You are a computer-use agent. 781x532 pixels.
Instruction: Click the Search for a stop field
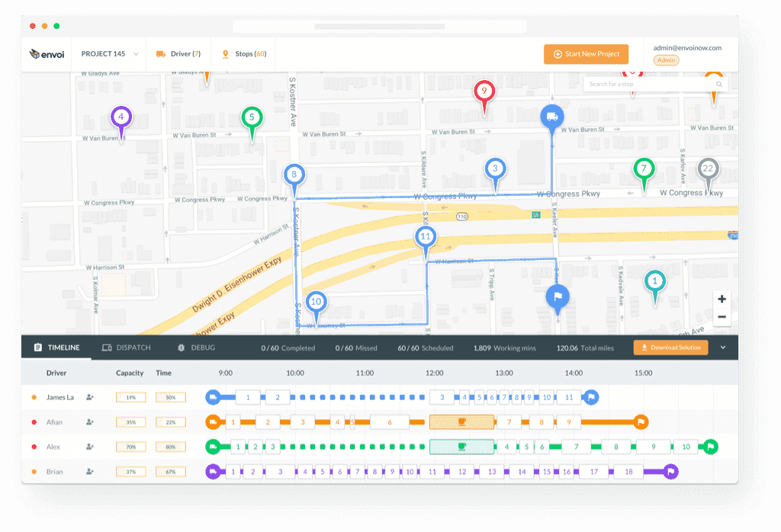[651, 84]
